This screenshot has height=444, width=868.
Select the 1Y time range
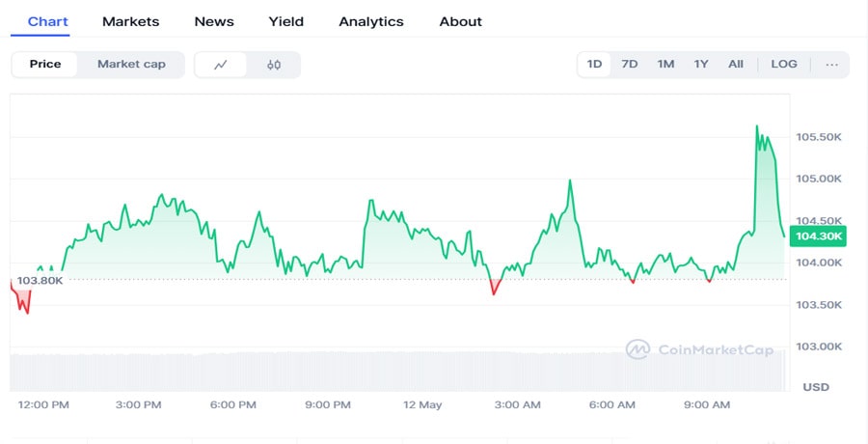[x=701, y=65]
